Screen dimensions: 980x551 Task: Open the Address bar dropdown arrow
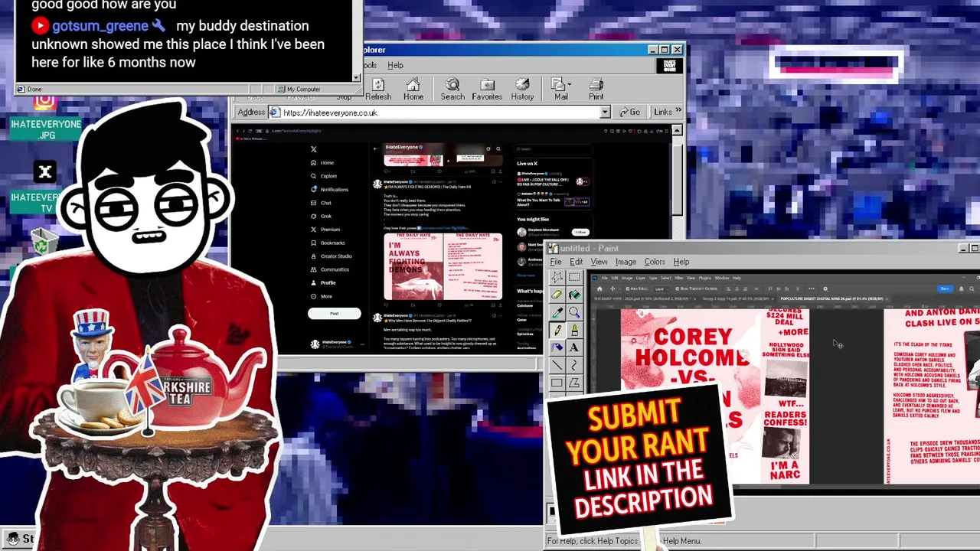pyautogui.click(x=605, y=112)
